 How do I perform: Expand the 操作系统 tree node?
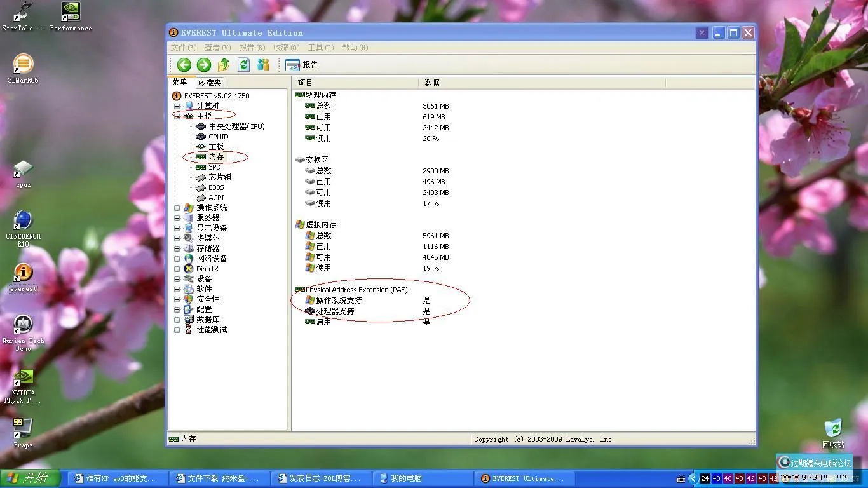tap(177, 207)
